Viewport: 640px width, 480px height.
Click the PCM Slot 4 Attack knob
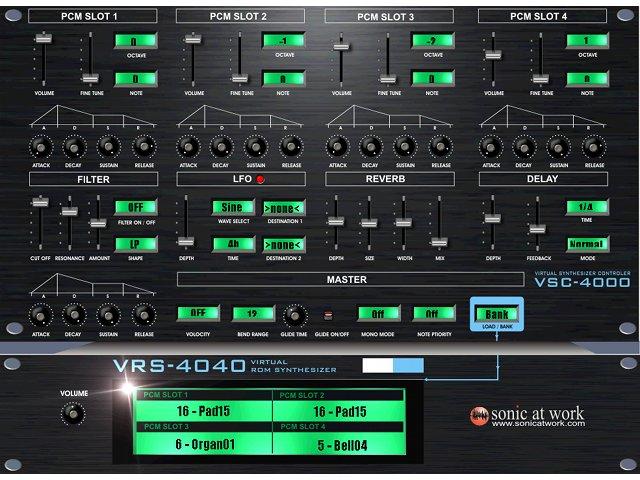tap(491, 147)
